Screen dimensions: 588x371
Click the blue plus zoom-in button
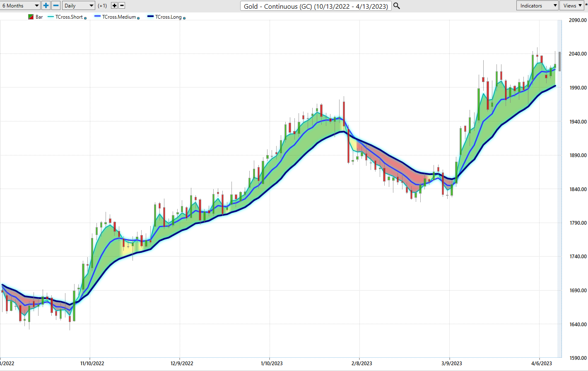pyautogui.click(x=46, y=5)
